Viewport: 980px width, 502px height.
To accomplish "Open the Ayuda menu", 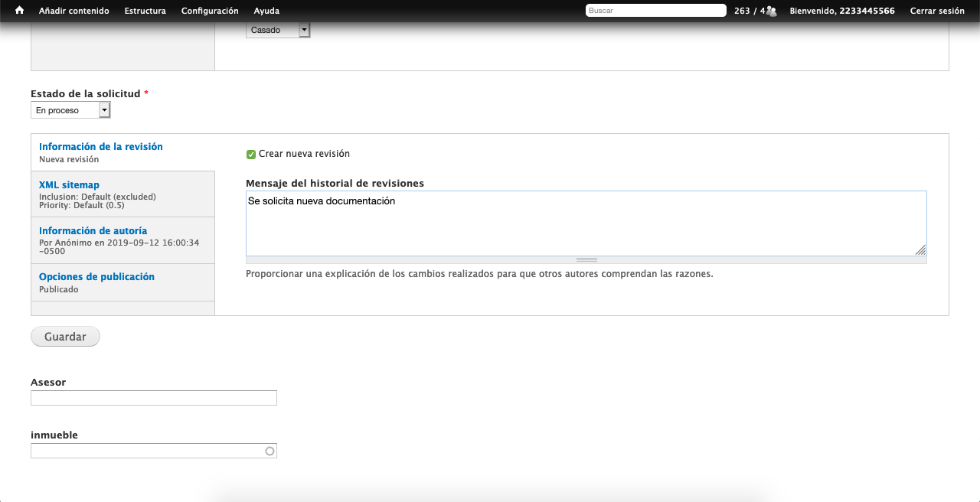I will click(x=266, y=11).
